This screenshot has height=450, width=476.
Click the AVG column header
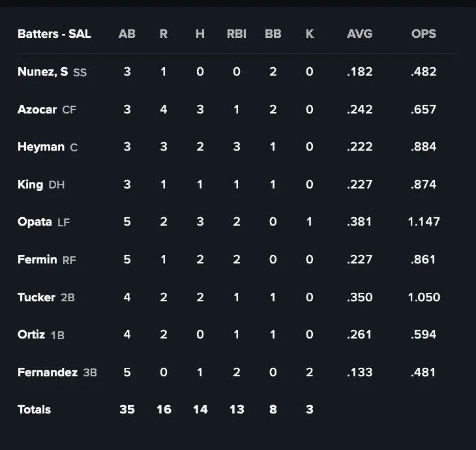tap(359, 34)
